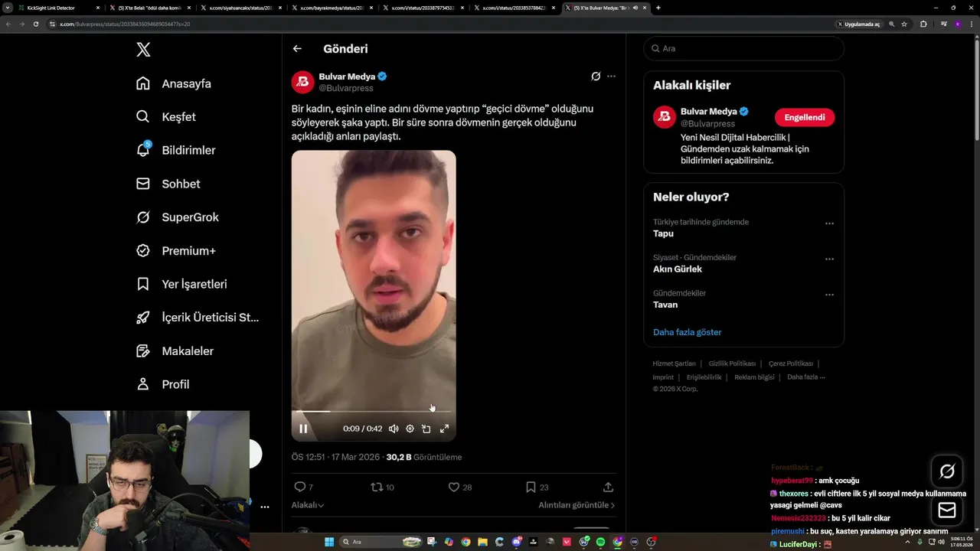Click video progress bar
The height and width of the screenshot is (551, 980).
374,412
